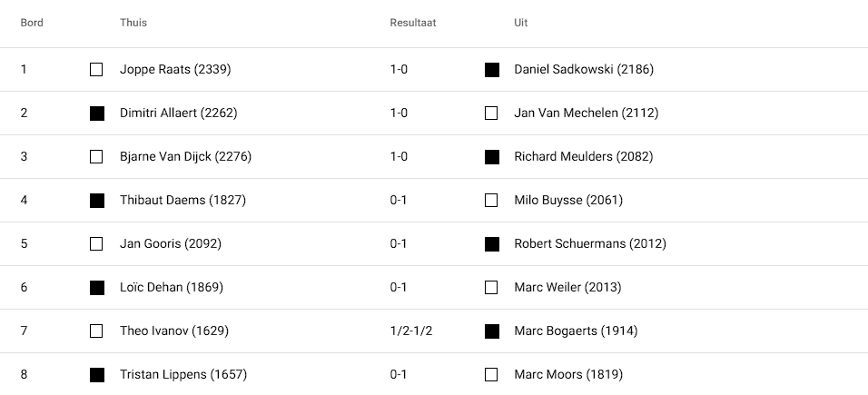Click the Resultaat column header
This screenshot has width=868, height=395.
413,23
